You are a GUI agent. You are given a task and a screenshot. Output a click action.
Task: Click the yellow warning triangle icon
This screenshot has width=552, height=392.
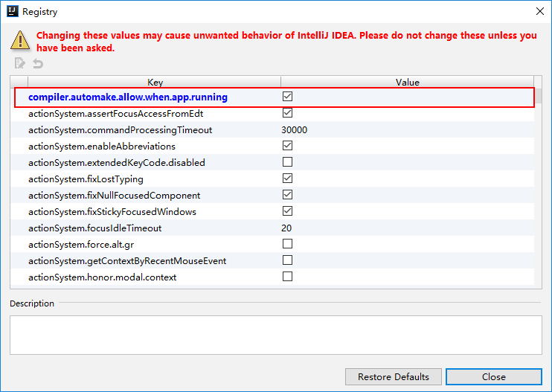[21, 41]
